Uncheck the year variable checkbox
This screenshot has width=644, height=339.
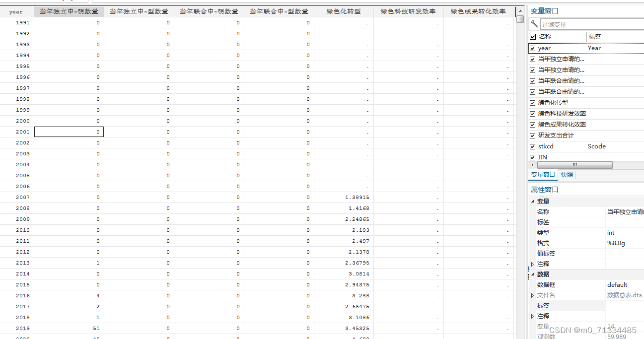533,48
